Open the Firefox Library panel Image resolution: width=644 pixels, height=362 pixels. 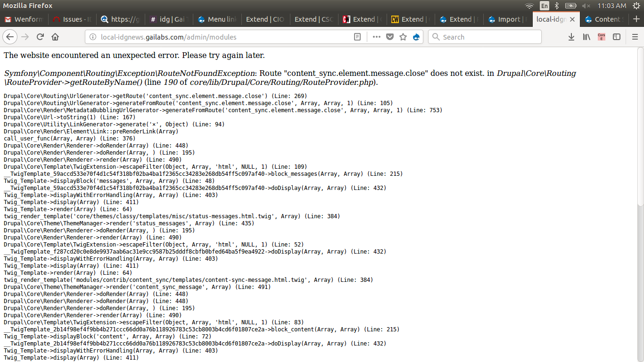tap(586, 37)
